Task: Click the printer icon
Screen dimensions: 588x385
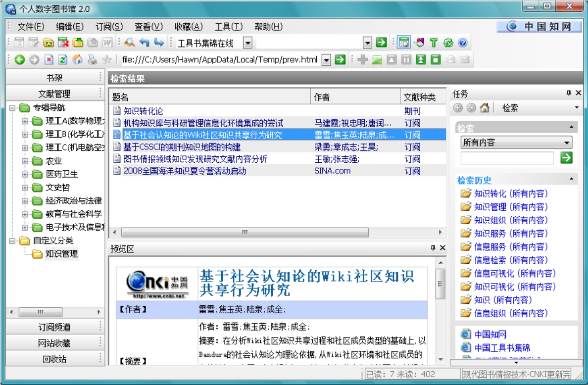Action: pyautogui.click(x=92, y=59)
